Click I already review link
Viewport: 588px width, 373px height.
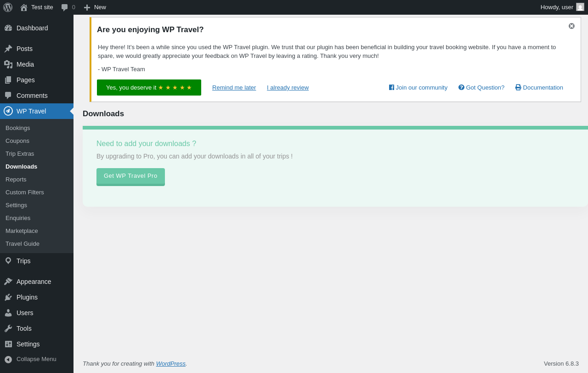pyautogui.click(x=288, y=88)
